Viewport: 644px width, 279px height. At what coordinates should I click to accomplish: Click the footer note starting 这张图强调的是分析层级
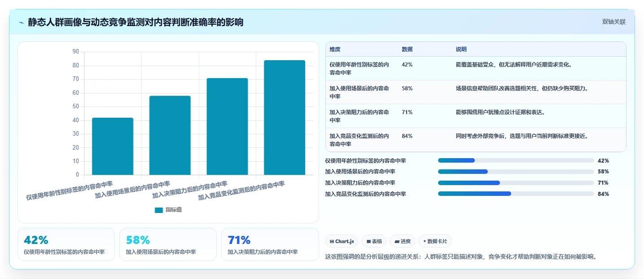tap(461, 257)
